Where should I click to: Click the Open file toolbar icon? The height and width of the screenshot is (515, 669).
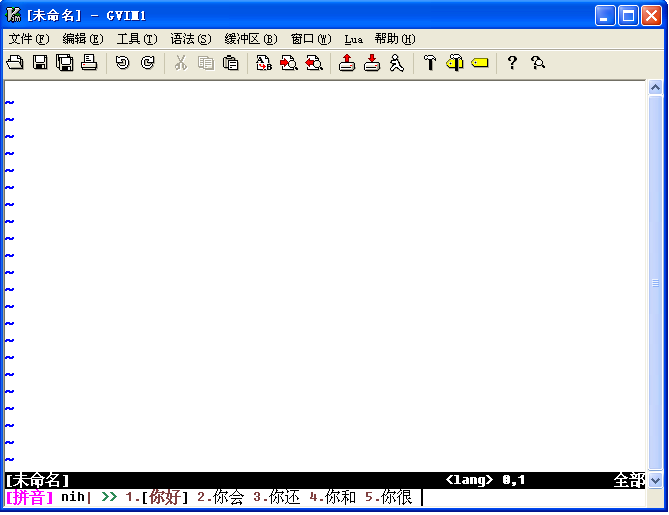pos(15,63)
